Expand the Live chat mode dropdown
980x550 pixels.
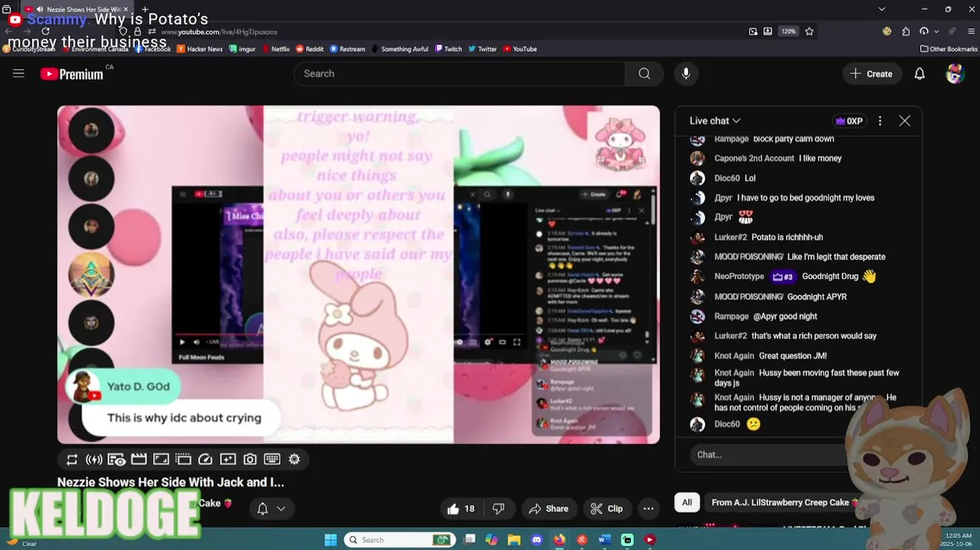tap(715, 121)
